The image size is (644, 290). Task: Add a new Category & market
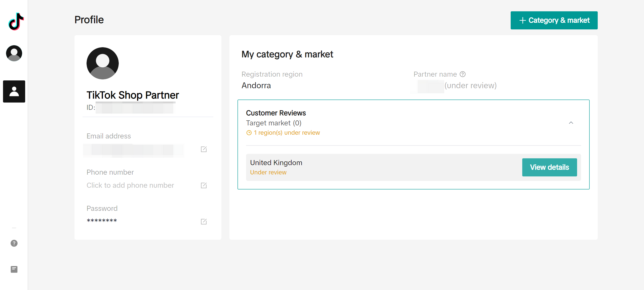point(554,20)
